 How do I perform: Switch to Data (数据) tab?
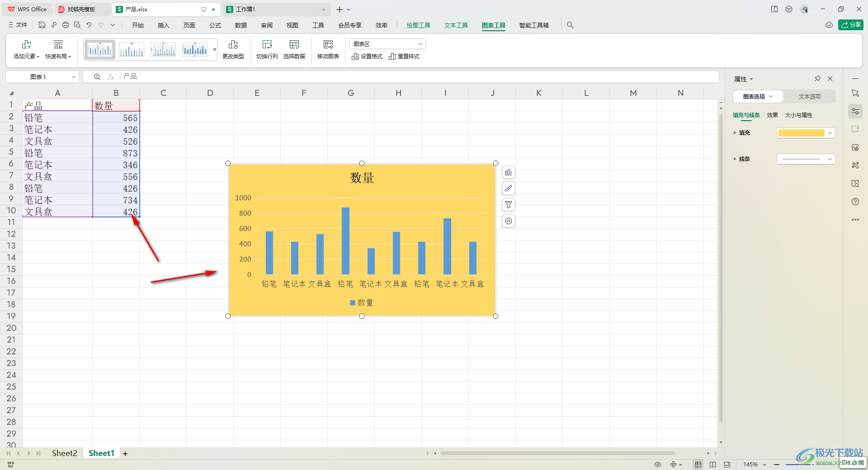pos(241,25)
